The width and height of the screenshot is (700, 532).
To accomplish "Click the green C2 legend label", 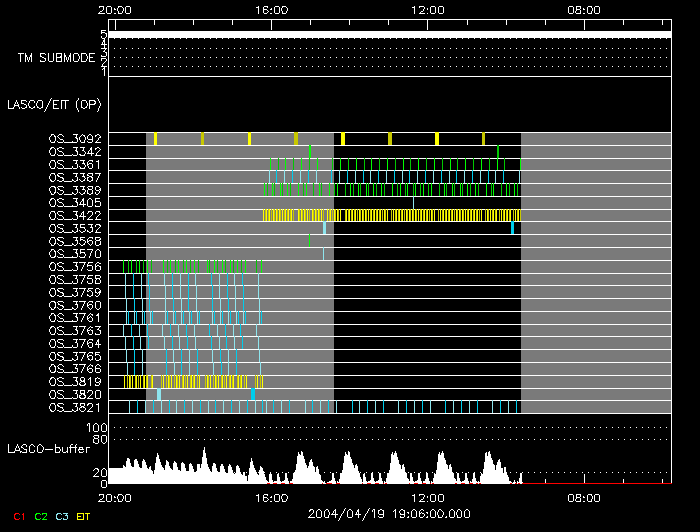I will (40, 516).
